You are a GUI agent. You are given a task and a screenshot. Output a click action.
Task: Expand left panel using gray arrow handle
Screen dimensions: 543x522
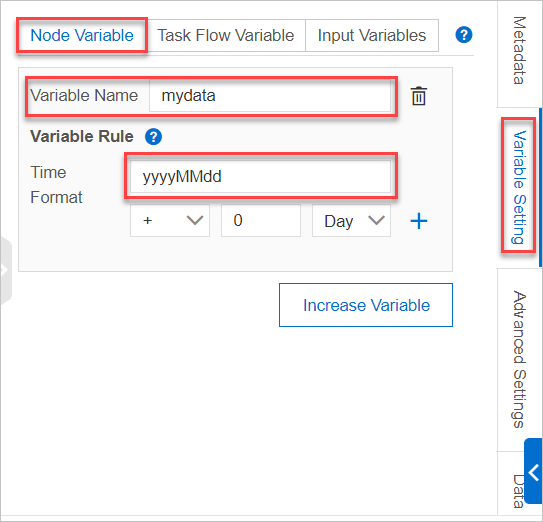(6, 270)
